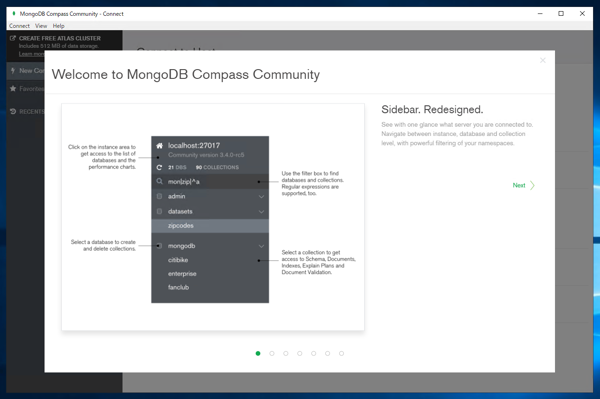Select the citibike collection

click(178, 260)
